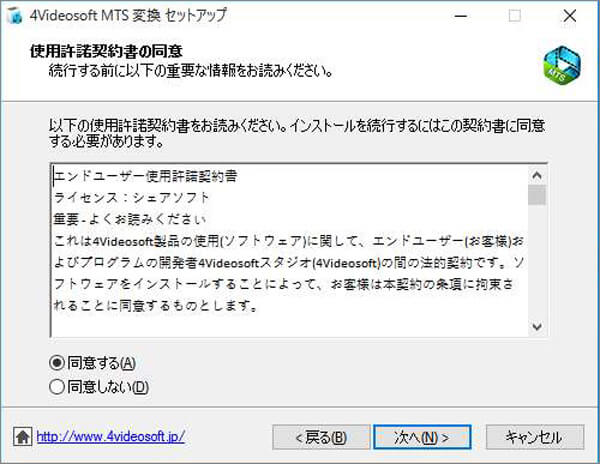The image size is (600, 464).
Task: Click the 次へ(N) > button
Action: 422,437
